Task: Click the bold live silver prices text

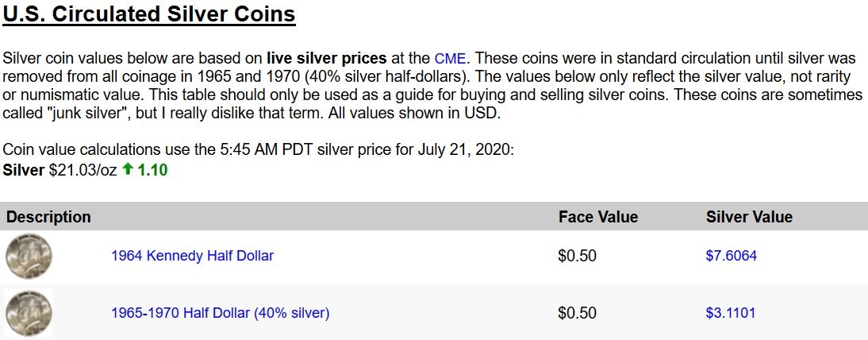Action: coord(326,58)
